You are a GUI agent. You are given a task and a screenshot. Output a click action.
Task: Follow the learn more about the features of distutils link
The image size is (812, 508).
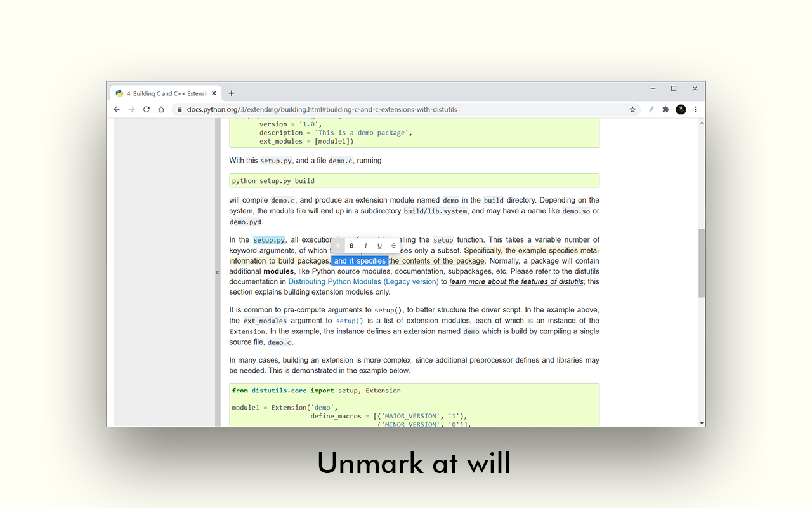point(516,281)
